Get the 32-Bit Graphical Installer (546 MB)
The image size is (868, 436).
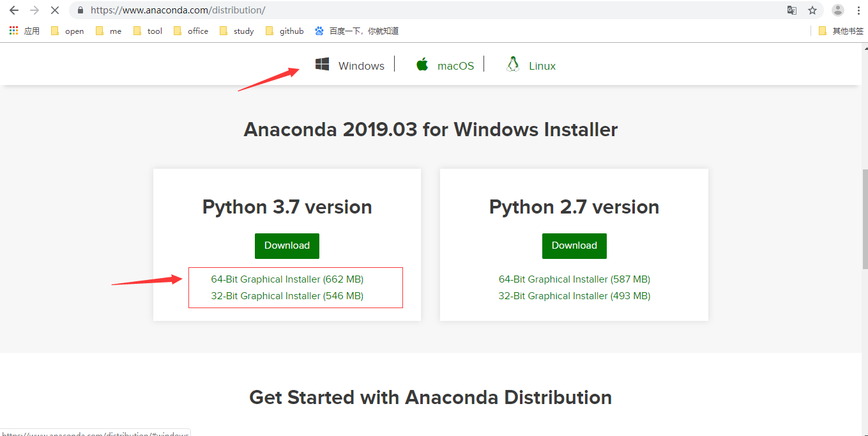point(287,296)
